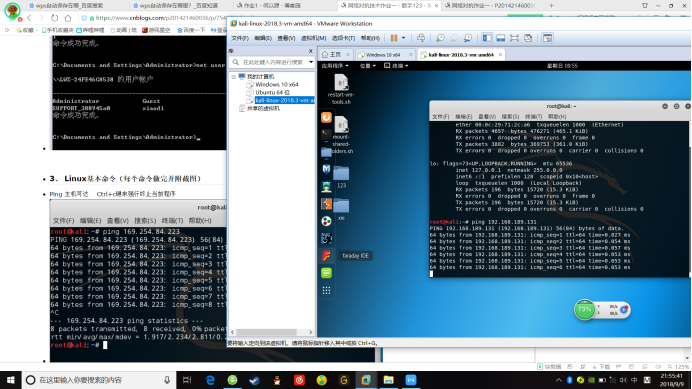Open VMware 编辑(E) menu
This screenshot has width=692, height=389.
click(263, 38)
